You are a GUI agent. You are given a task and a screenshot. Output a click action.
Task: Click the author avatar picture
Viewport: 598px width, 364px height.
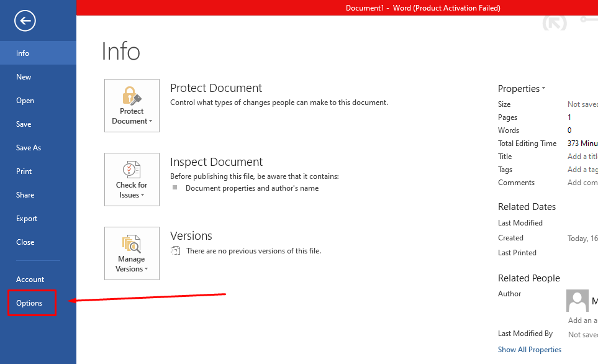tap(577, 301)
